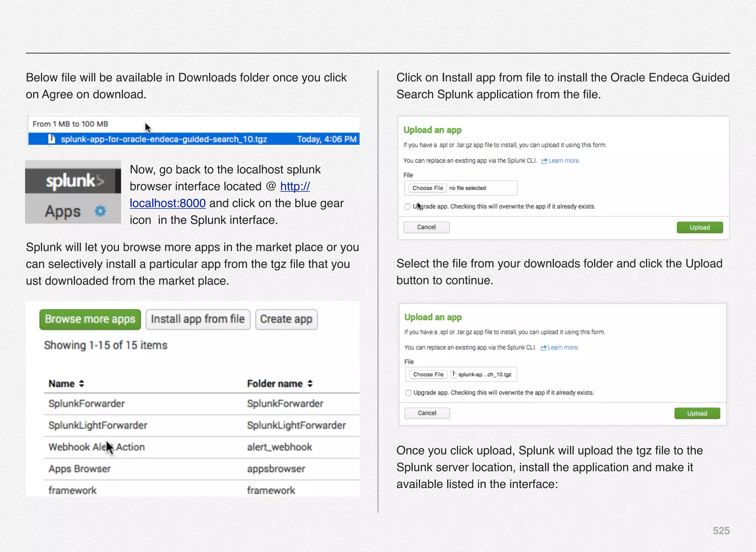Click alert_webhook folder name cell

click(x=279, y=447)
